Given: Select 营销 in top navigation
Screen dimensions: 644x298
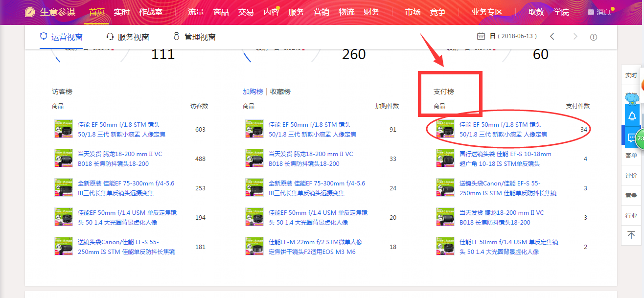Looking at the screenshot, I should (x=321, y=12).
